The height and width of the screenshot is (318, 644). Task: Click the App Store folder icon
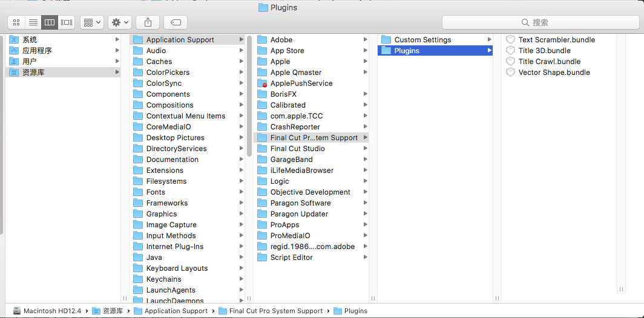[x=262, y=50]
